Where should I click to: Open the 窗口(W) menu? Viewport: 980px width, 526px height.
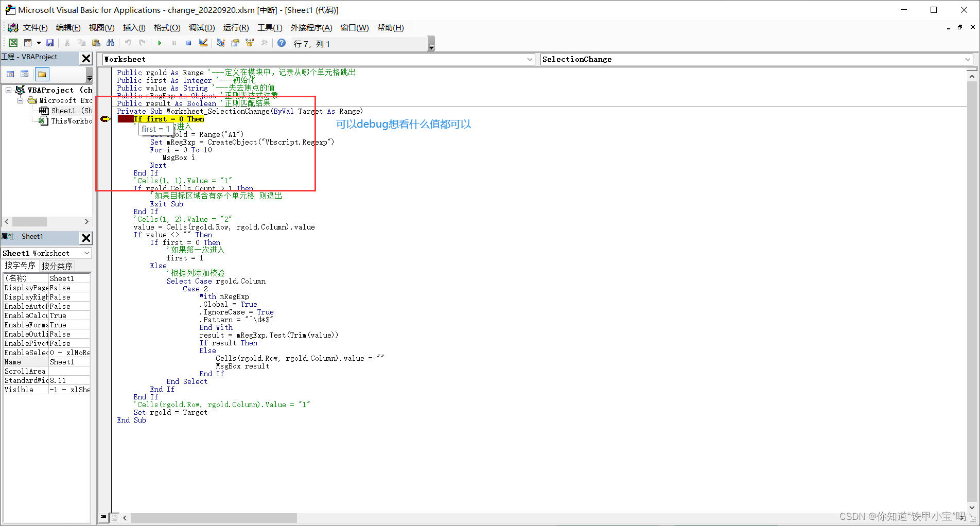[x=355, y=28]
